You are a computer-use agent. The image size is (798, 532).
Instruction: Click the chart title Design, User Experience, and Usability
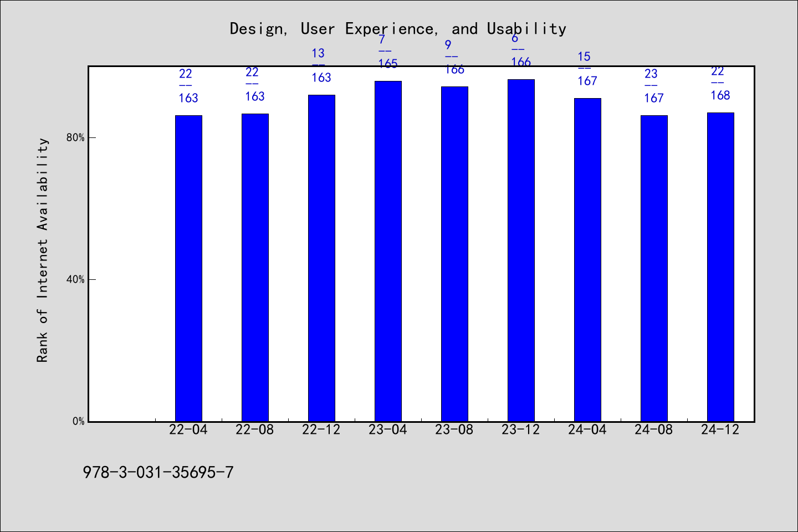click(x=398, y=29)
